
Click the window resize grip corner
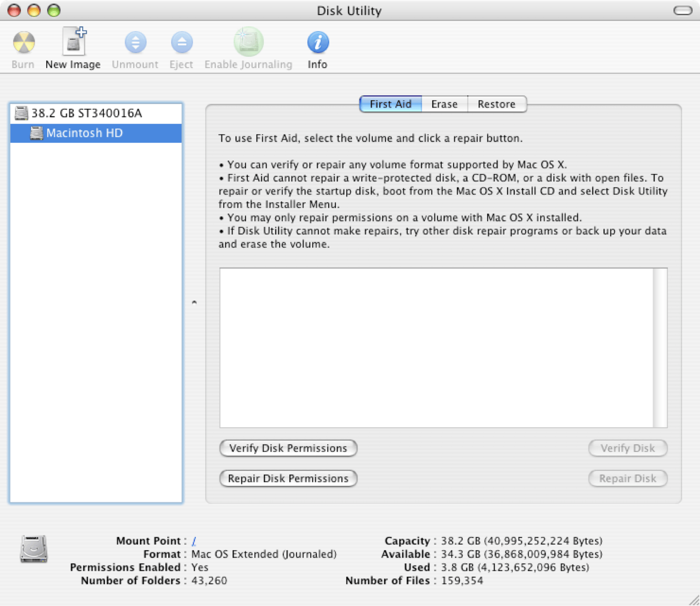coord(694,600)
